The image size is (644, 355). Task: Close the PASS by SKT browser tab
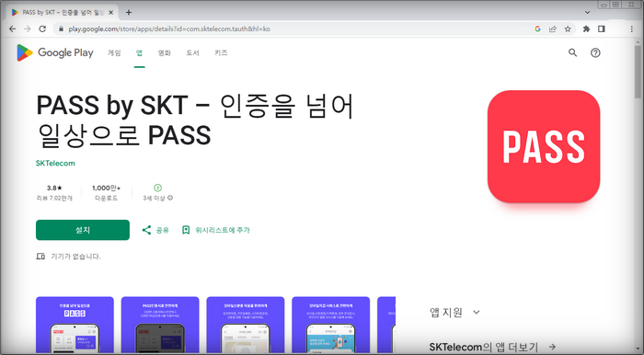pos(111,12)
